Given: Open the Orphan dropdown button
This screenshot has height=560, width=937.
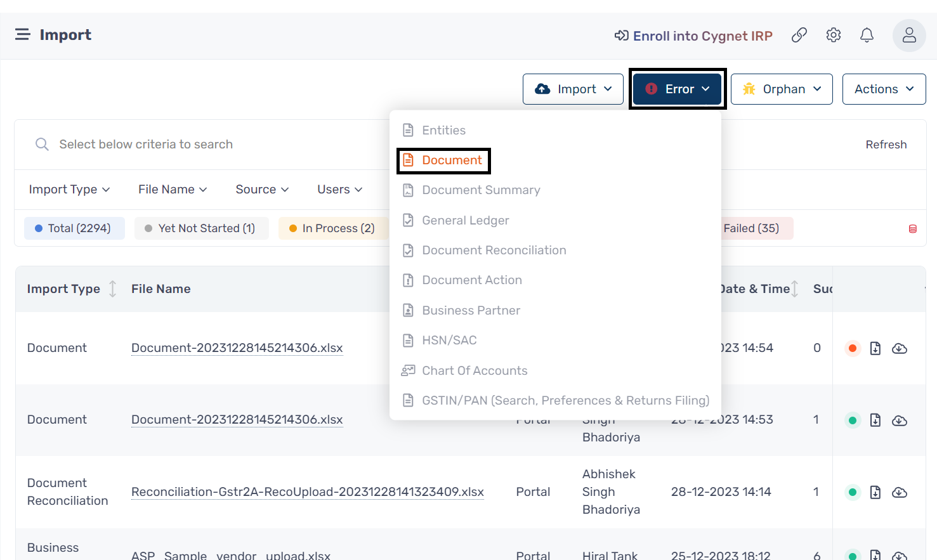Looking at the screenshot, I should (782, 89).
